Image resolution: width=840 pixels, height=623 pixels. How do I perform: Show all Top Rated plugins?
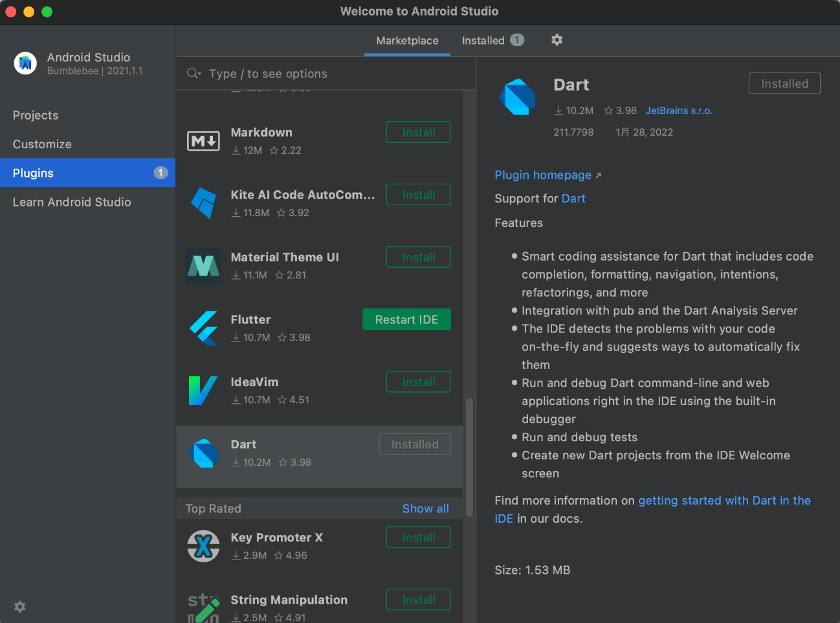click(x=425, y=508)
